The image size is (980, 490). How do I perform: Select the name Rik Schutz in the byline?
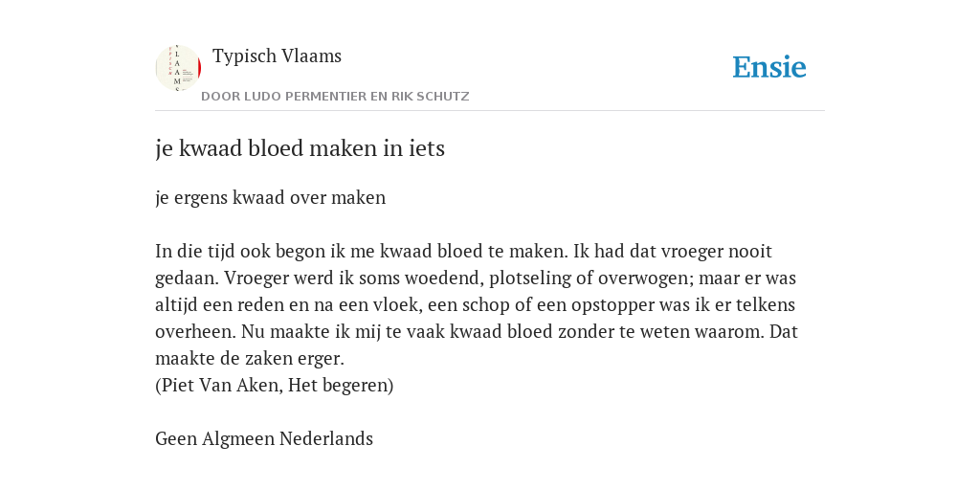(431, 97)
